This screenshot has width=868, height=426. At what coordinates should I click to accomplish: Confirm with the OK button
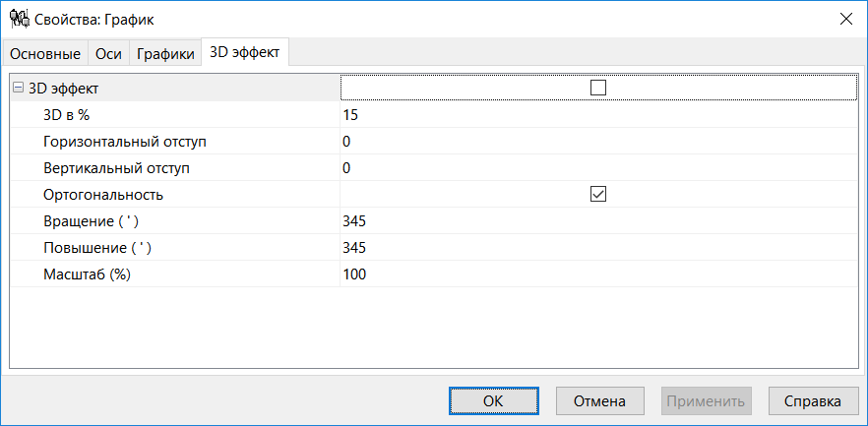493,401
